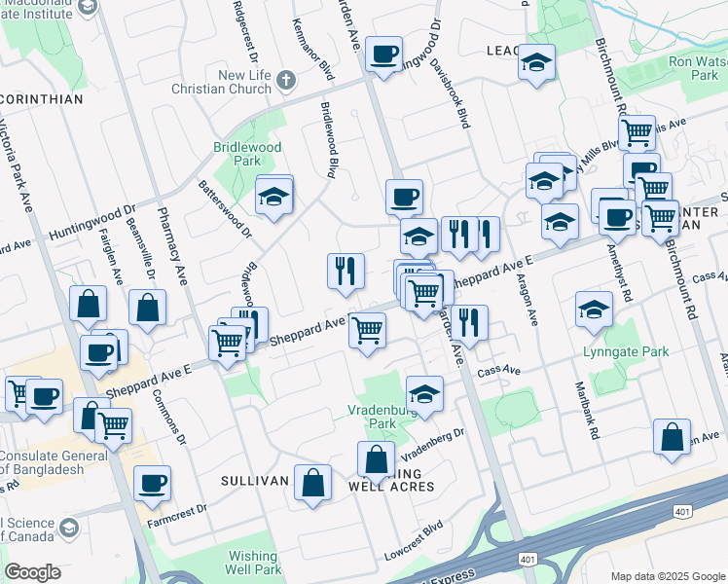
Task: Select the restaurant marker above Cass Ave
Action: click(469, 324)
